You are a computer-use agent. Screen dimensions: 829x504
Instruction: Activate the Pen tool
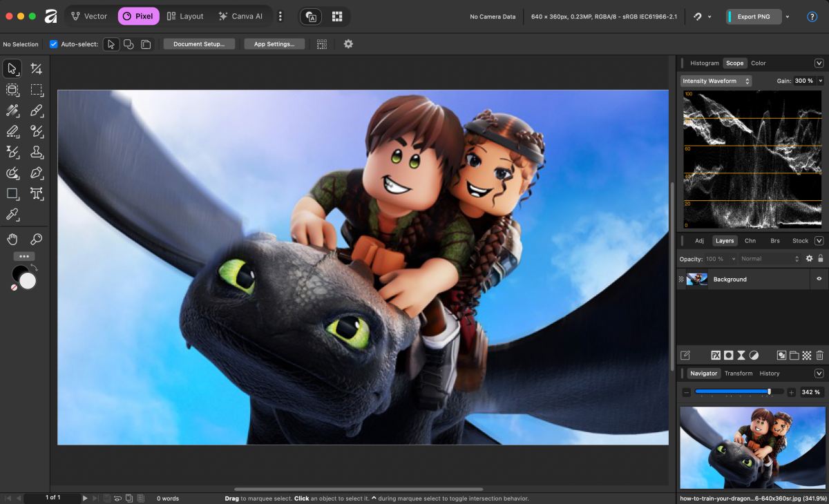pos(37,173)
